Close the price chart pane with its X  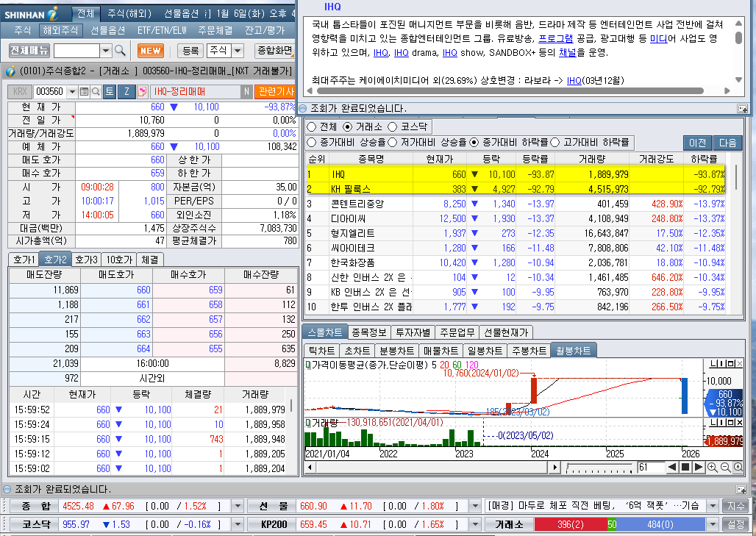coord(740,363)
